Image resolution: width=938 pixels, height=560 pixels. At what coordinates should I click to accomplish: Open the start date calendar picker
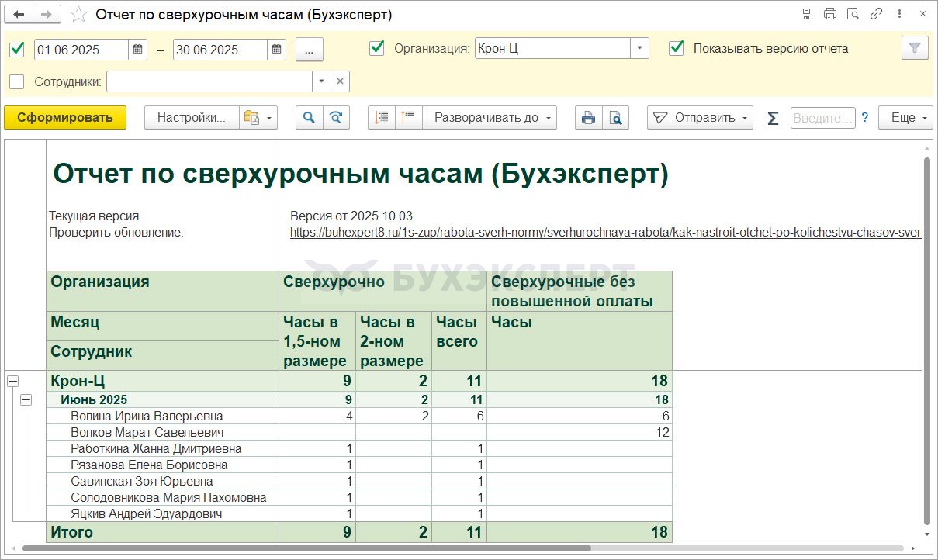point(138,49)
